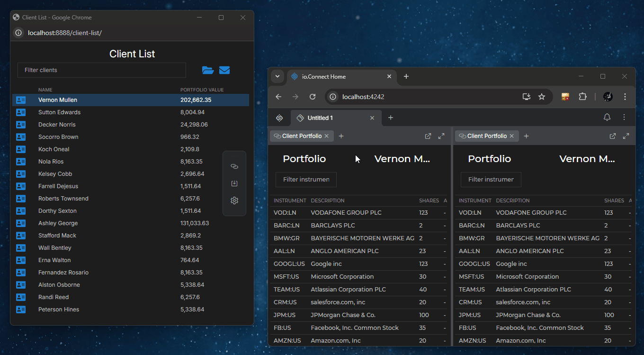The height and width of the screenshot is (355, 644).
Task: Add an app to the left pane with plus button
Action: click(x=341, y=136)
